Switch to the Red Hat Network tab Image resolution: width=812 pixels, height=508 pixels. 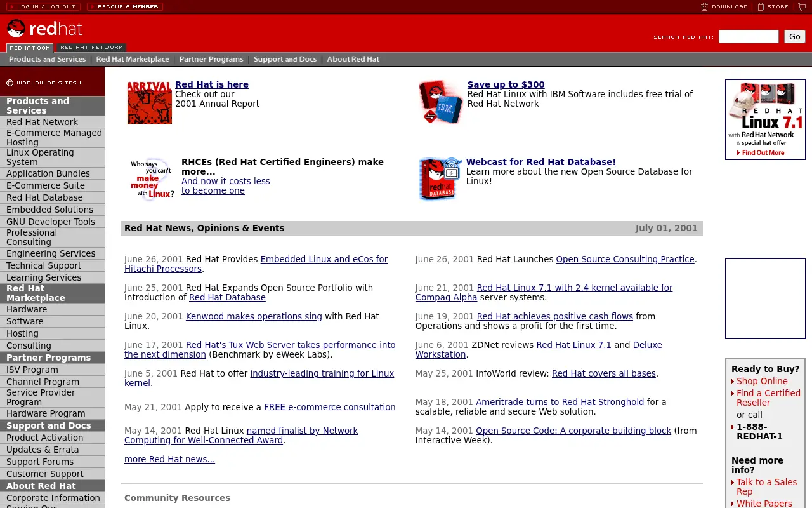coord(91,48)
